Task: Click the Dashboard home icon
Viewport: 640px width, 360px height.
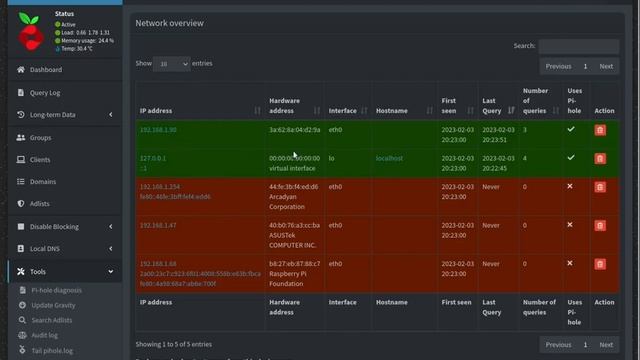Action: (21, 69)
